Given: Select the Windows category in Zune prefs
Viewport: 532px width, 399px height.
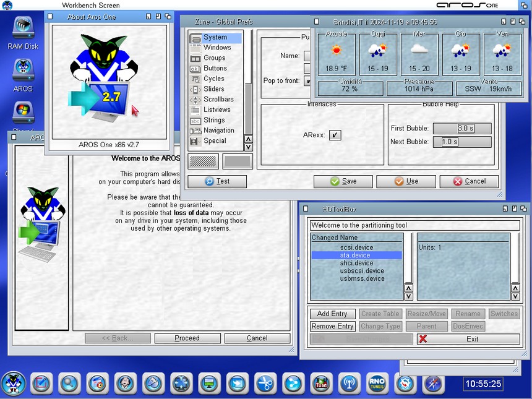Looking at the screenshot, I should click(215, 48).
